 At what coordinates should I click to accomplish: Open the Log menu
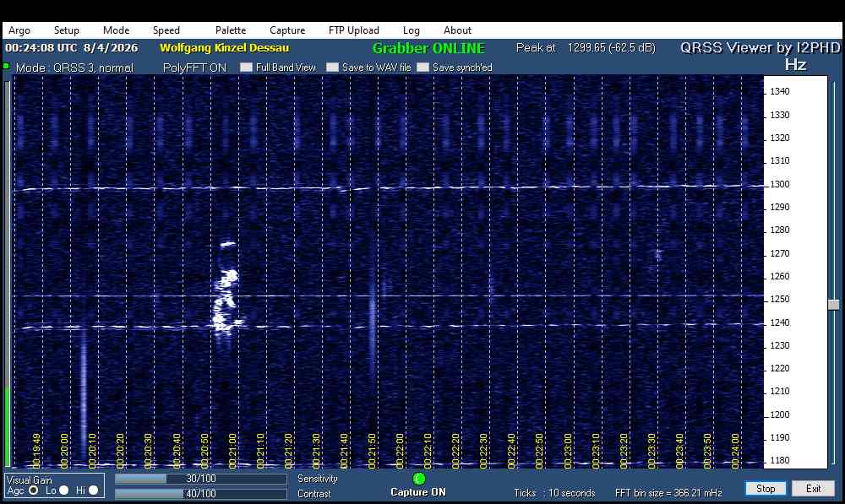[x=412, y=30]
